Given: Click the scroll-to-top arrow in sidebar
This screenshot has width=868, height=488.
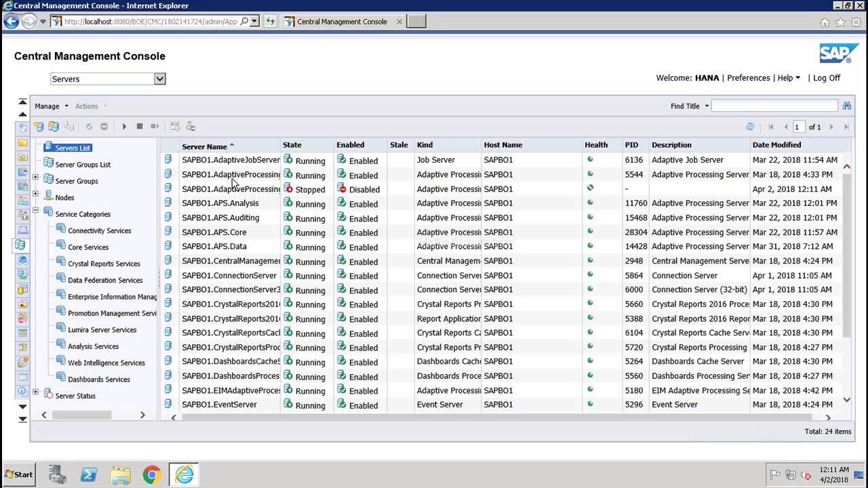Looking at the screenshot, I should (22, 102).
